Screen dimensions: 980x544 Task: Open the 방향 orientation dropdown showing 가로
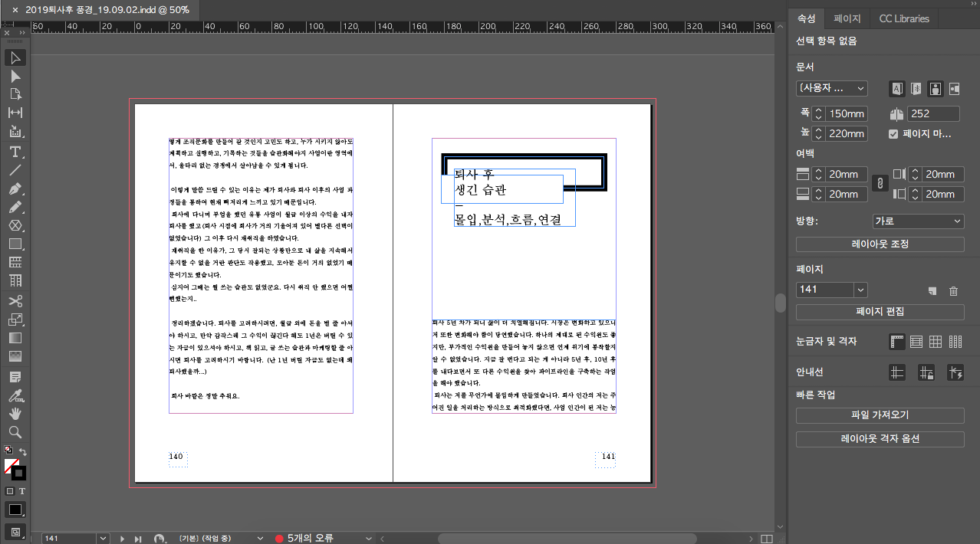[918, 221]
